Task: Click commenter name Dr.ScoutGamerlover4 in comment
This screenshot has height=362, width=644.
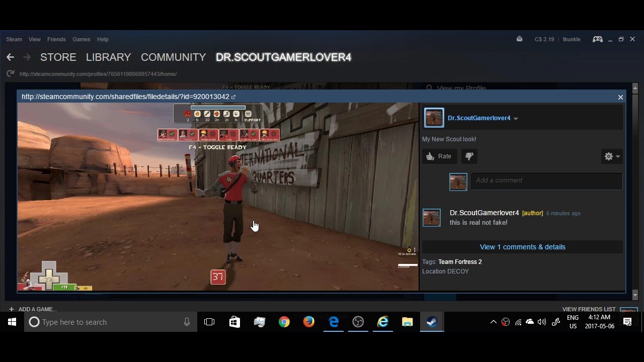Action: [484, 213]
